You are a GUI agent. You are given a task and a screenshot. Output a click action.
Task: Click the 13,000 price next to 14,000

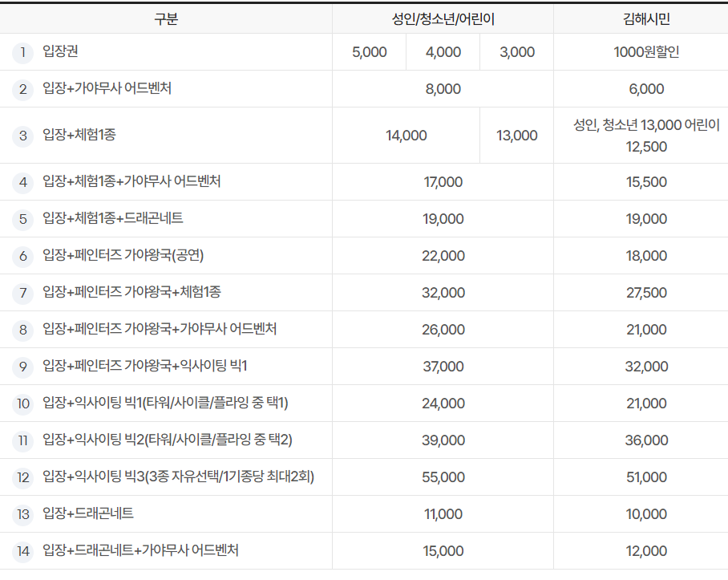(516, 136)
